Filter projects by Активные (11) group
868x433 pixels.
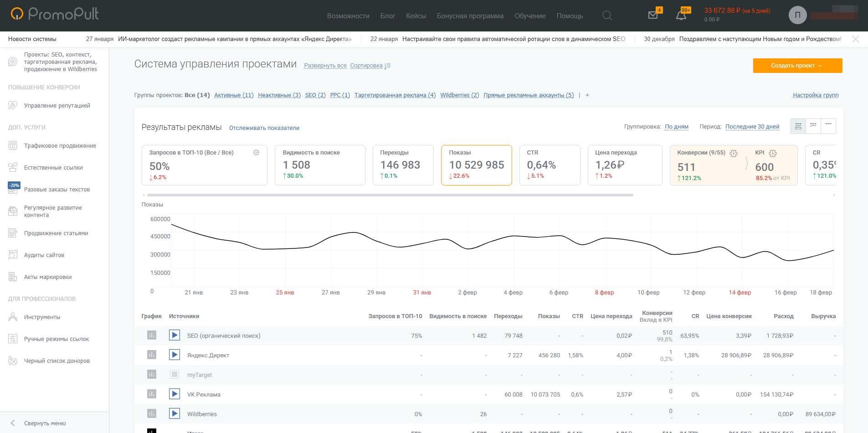tap(234, 95)
